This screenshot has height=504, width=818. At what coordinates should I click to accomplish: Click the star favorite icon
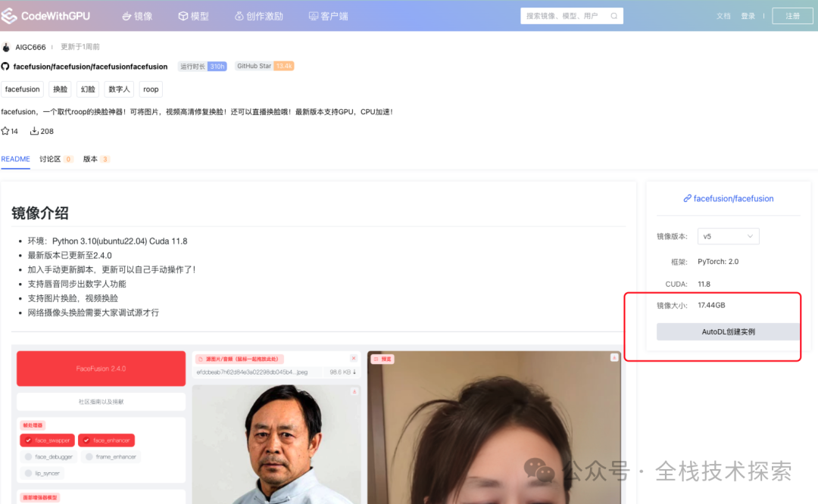click(5, 131)
